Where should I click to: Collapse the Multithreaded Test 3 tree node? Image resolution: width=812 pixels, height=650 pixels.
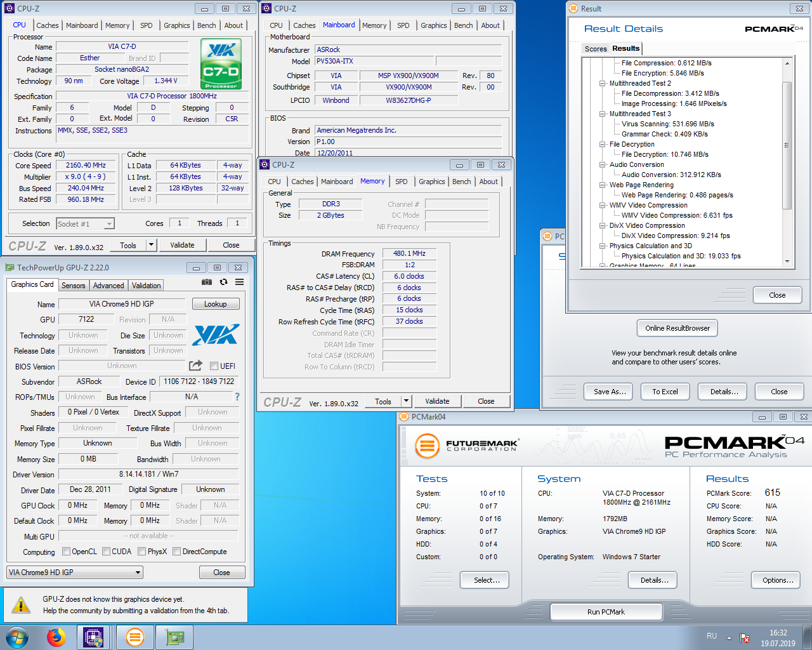pyautogui.click(x=602, y=114)
